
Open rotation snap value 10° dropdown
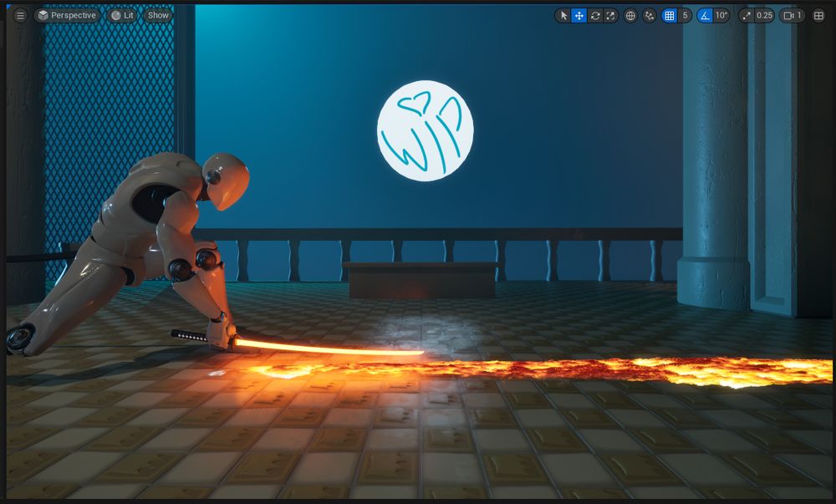tap(721, 15)
